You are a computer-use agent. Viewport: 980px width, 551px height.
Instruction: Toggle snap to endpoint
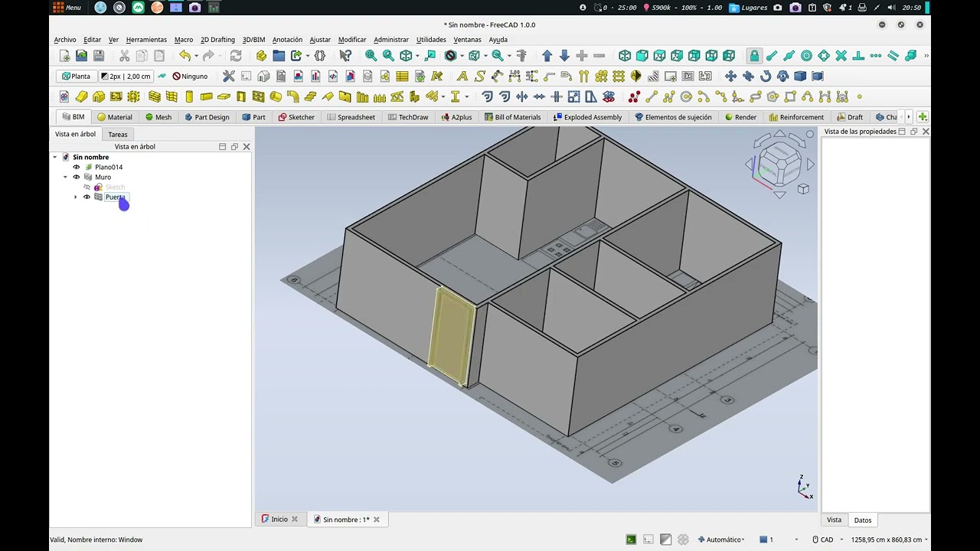pyautogui.click(x=772, y=56)
